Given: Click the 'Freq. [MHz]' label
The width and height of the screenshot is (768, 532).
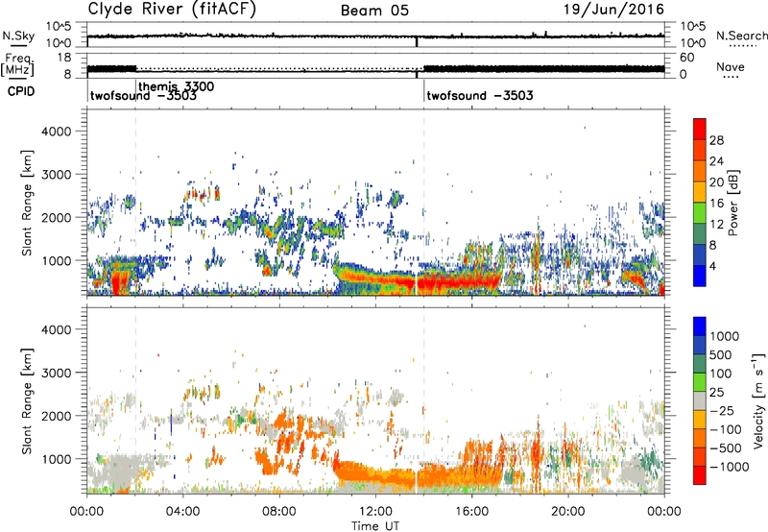Looking at the screenshot, I should 17,65.
